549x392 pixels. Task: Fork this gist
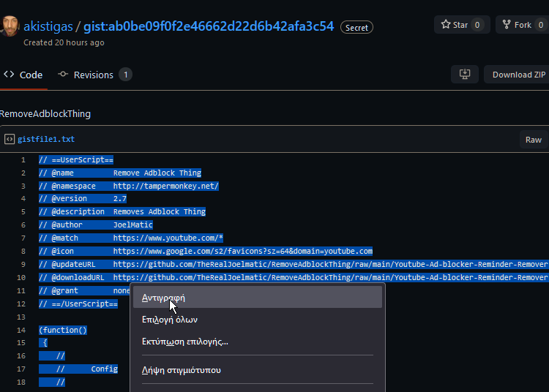[x=522, y=25]
